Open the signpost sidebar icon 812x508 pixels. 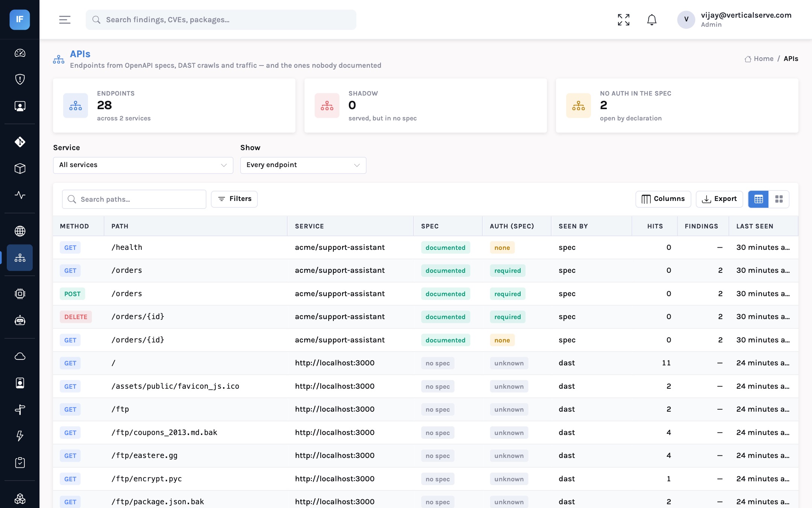tap(20, 409)
